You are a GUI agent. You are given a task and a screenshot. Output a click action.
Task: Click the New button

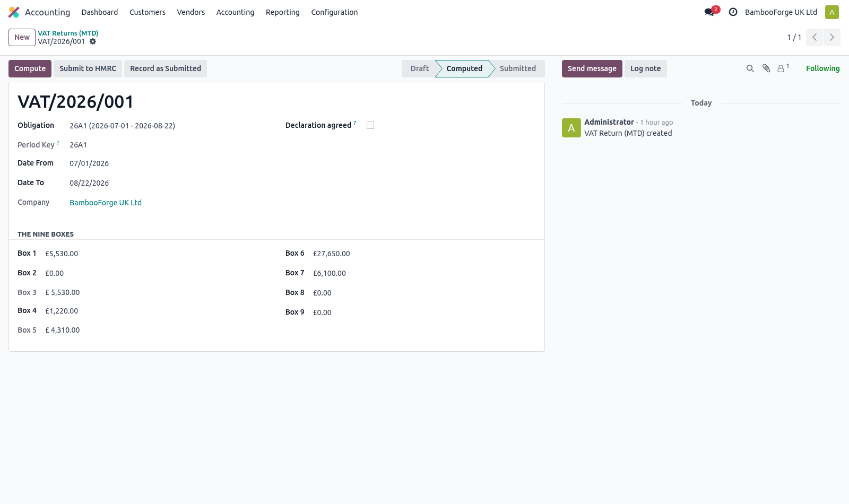click(x=22, y=37)
